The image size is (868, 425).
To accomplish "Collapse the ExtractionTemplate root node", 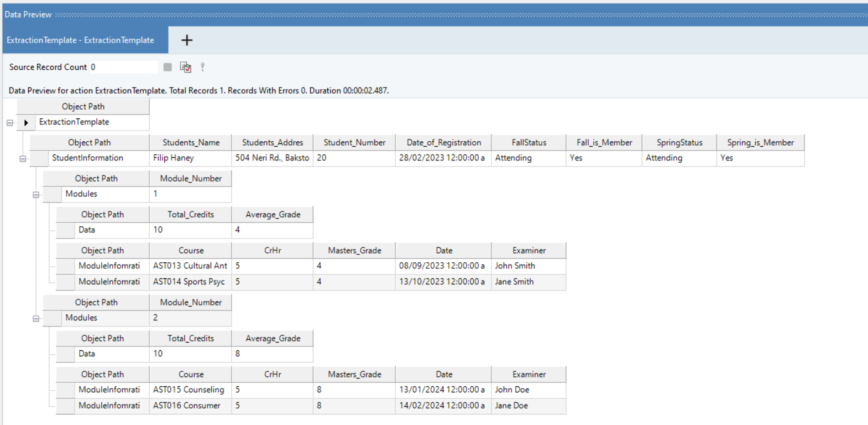I will tap(10, 123).
